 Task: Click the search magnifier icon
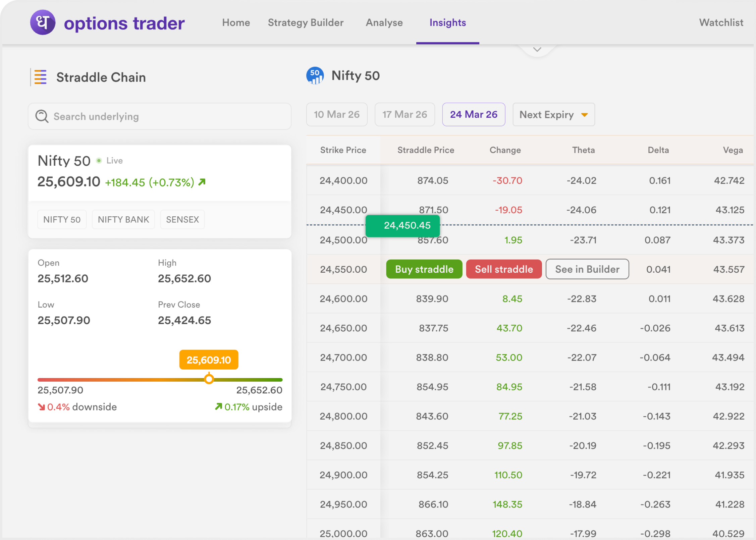pyautogui.click(x=42, y=116)
